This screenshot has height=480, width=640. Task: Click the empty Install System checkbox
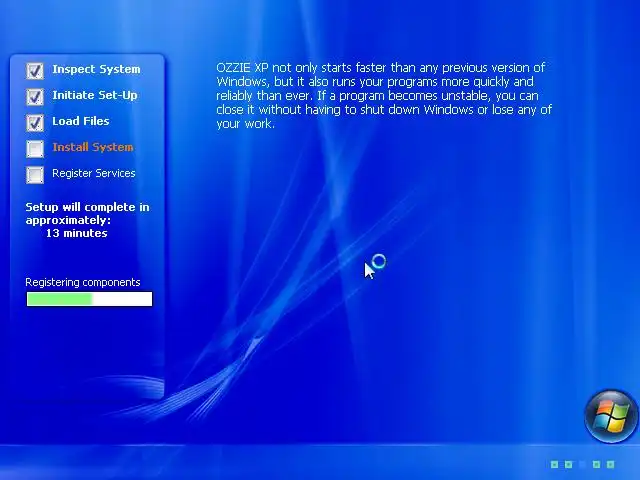pyautogui.click(x=35, y=149)
